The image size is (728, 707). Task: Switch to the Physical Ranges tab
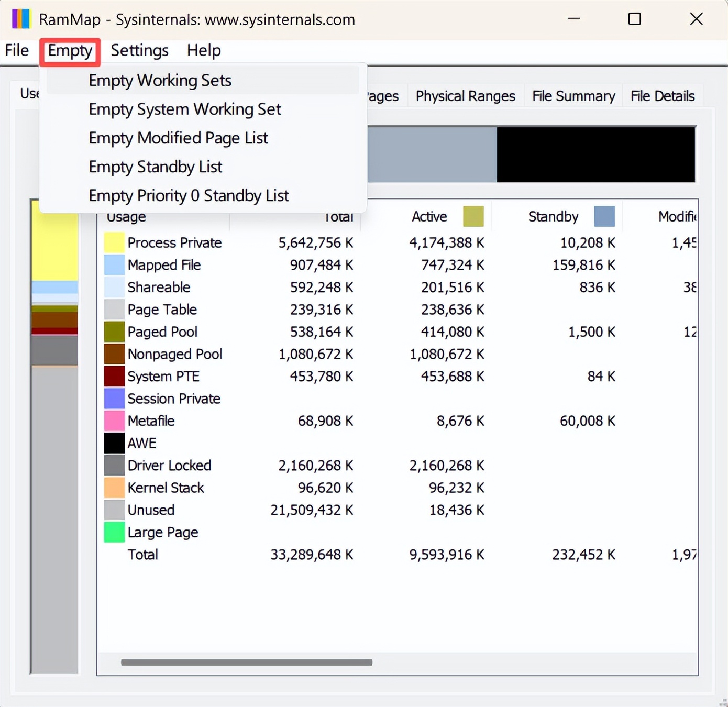click(466, 96)
